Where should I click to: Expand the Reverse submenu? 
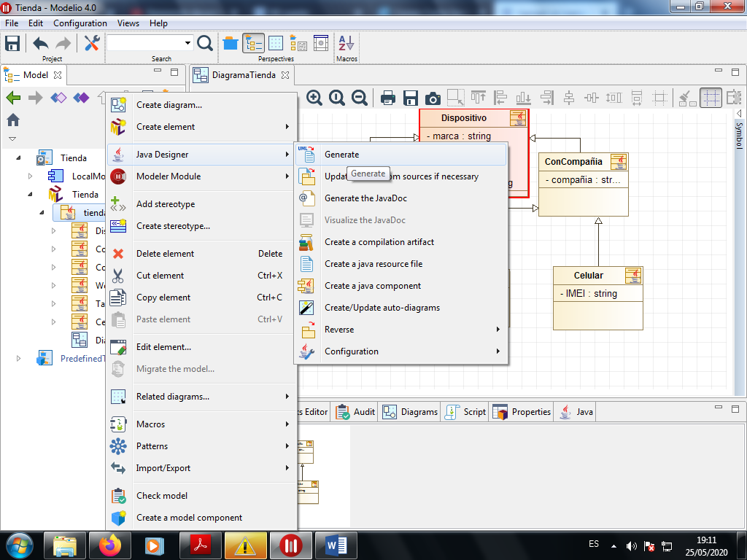click(498, 330)
